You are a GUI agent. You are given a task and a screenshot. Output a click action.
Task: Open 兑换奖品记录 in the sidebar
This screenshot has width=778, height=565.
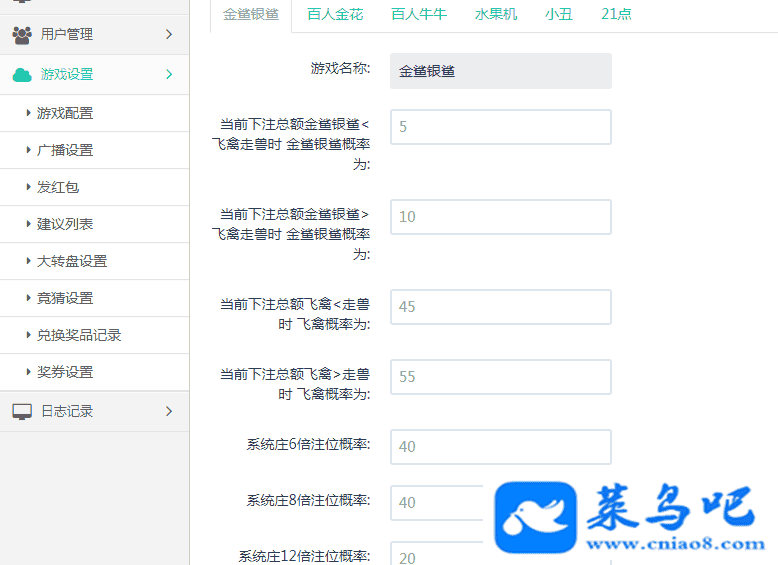click(x=79, y=335)
